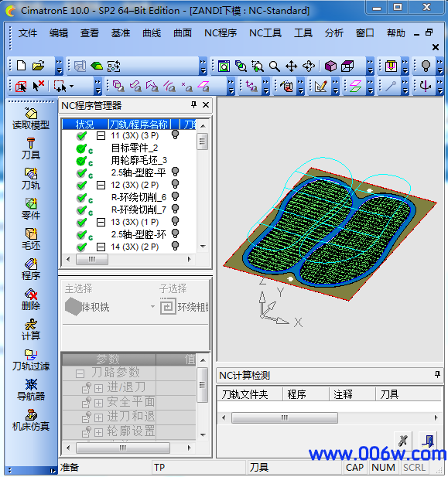The height and width of the screenshot is (477, 448).
Task: Click the 读取模型 (read model) icon
Action: pos(31,119)
